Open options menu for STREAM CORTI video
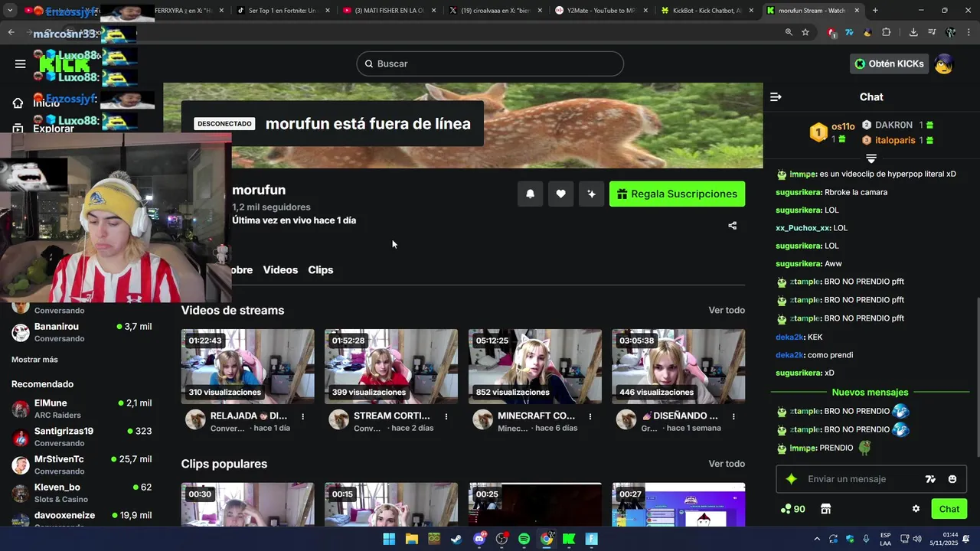The image size is (980, 551). [446, 416]
